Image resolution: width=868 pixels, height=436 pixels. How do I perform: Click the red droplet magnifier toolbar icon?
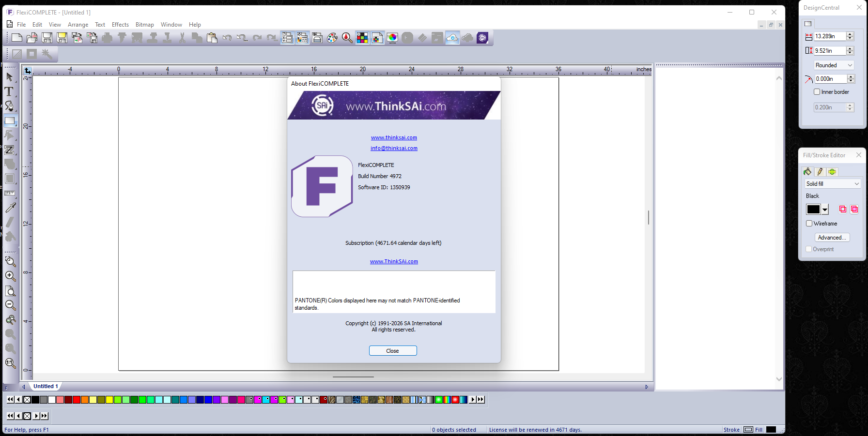[347, 38]
